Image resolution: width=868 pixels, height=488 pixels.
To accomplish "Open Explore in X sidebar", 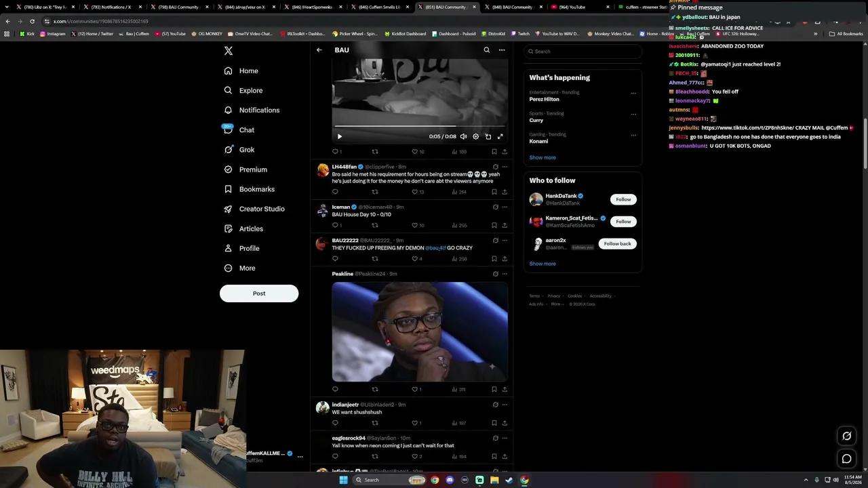I will click(243, 90).
